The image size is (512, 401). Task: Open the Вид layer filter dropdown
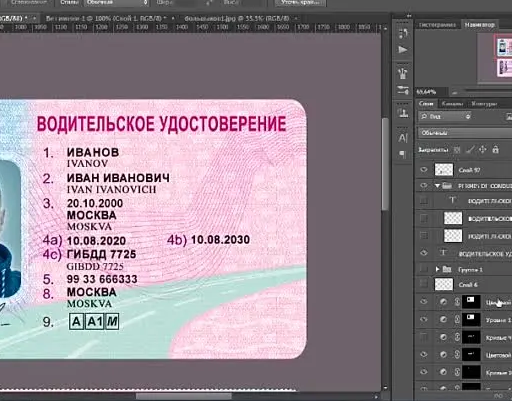[445, 116]
